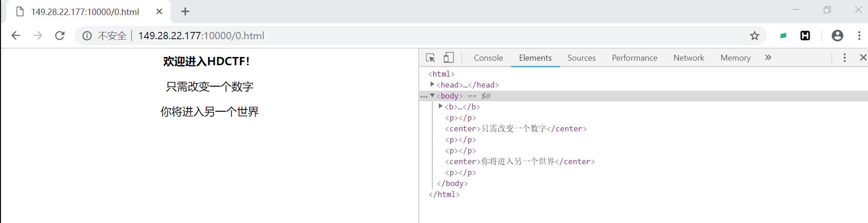Switch to the Console tab
Image resolution: width=868 pixels, height=223 pixels.
coord(488,58)
